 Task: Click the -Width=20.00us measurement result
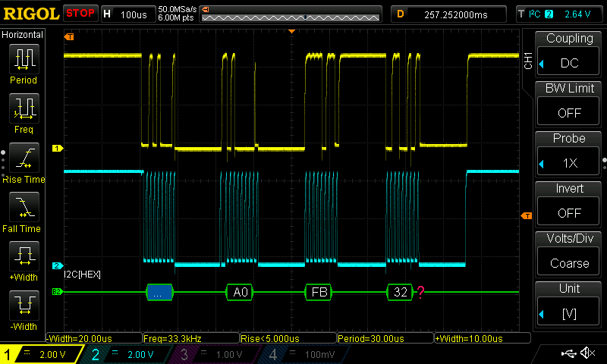pyautogui.click(x=94, y=338)
